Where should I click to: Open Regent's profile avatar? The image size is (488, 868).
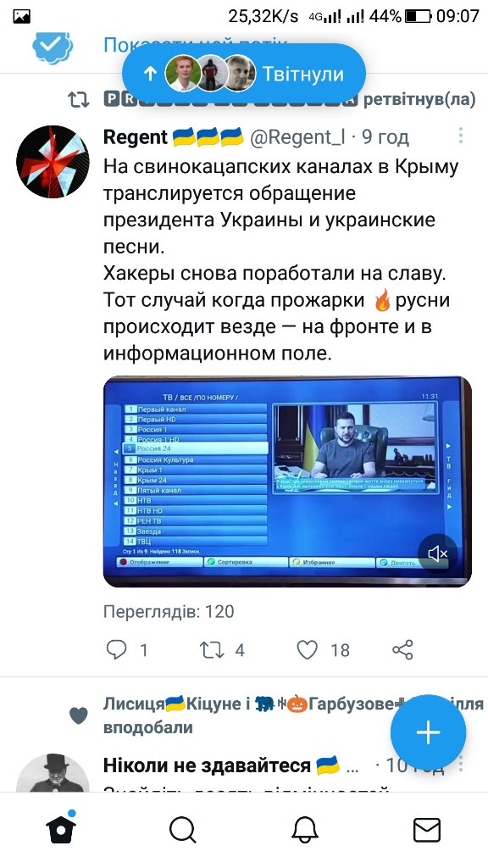[53, 162]
